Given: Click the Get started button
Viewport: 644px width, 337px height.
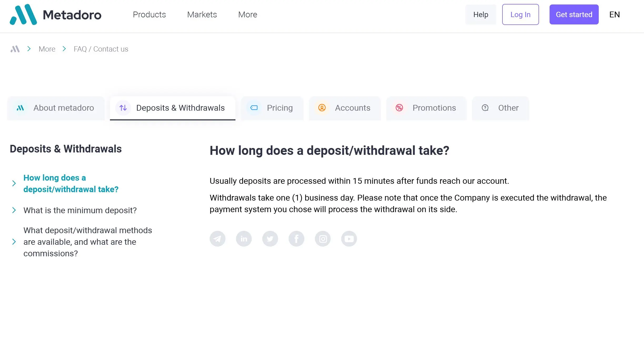Looking at the screenshot, I should 574,14.
